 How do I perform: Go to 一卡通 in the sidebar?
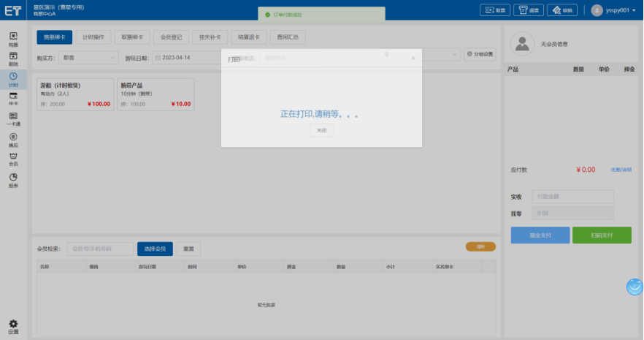[13, 119]
